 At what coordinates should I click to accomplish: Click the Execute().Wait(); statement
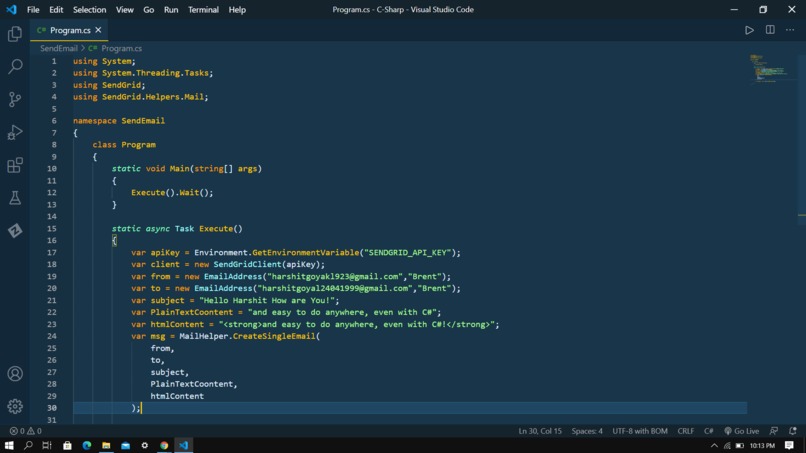[172, 192]
